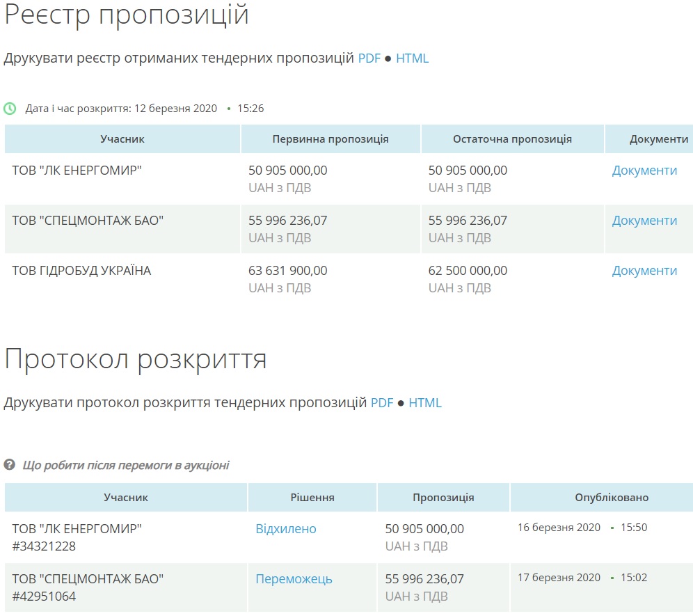
Task: Click the 'Рішення' column header
Action: (312, 498)
